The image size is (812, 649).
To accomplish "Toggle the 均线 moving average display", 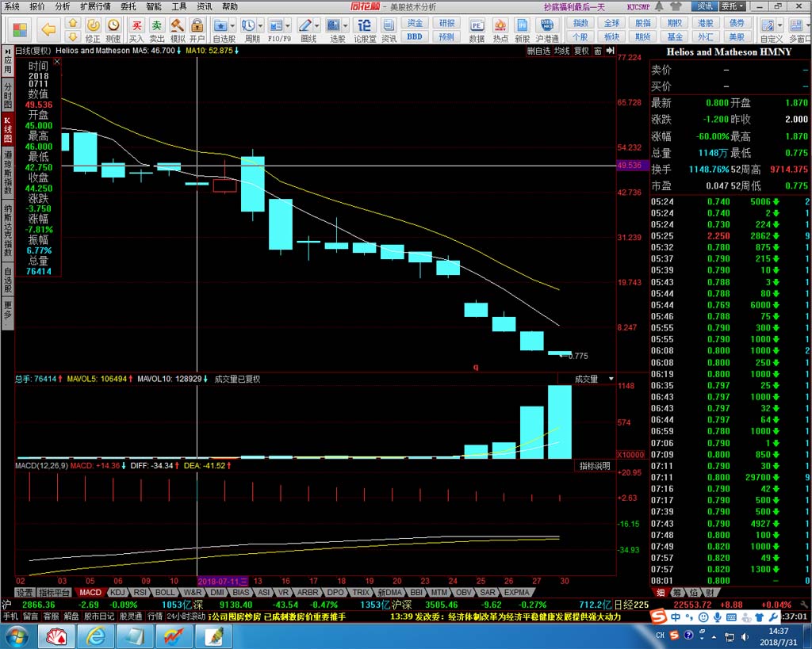I will point(561,51).
